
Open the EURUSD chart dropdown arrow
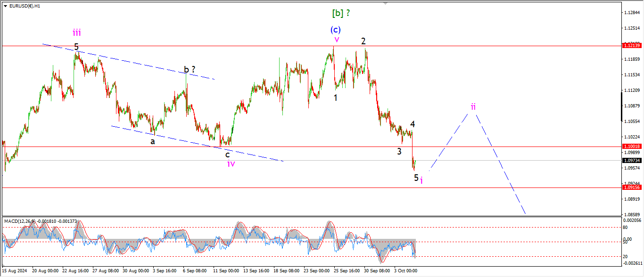click(x=5, y=6)
